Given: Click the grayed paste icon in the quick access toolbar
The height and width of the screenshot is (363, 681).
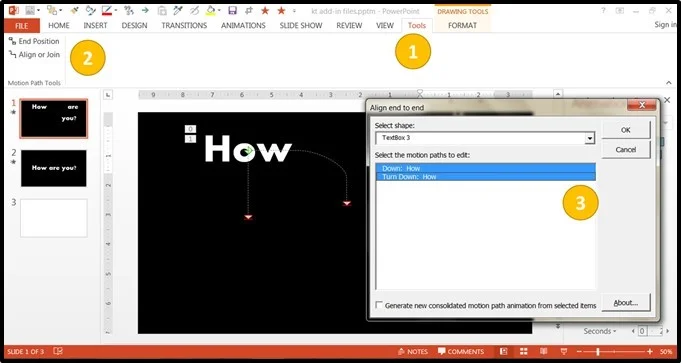Looking at the screenshot, I should [x=162, y=10].
